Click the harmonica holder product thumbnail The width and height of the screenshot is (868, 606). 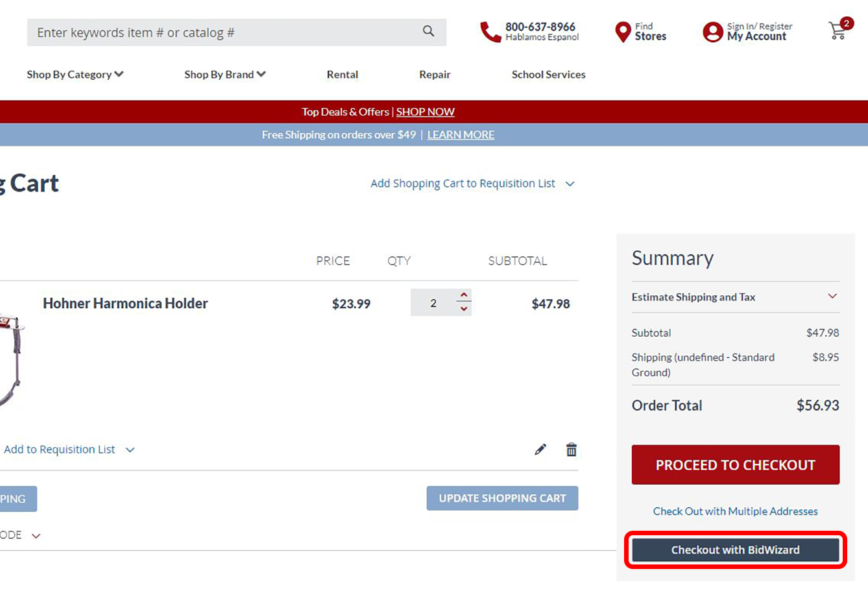click(12, 359)
